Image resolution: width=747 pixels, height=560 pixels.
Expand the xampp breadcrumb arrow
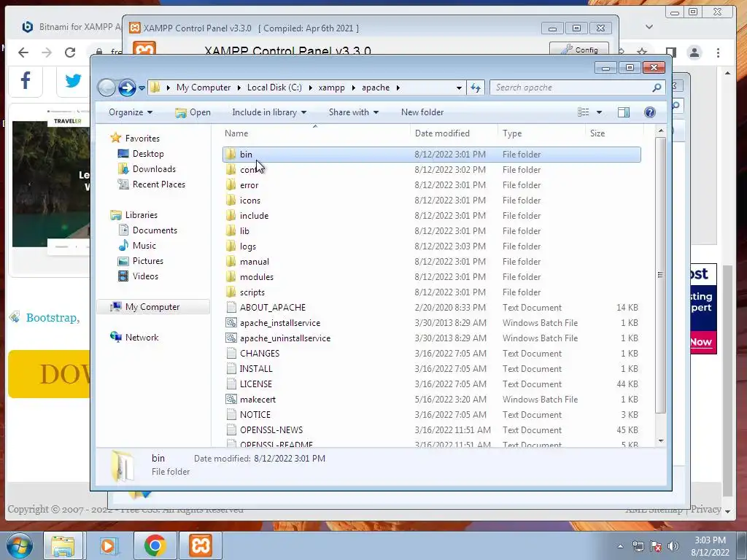(x=353, y=87)
